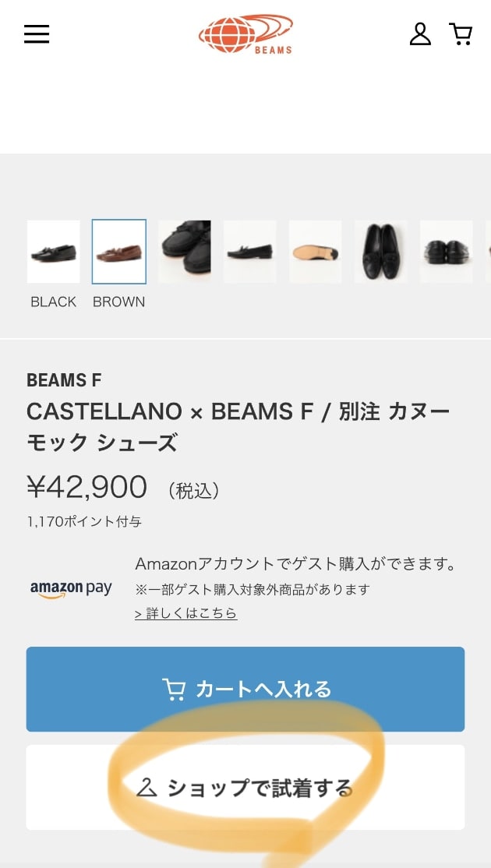
Task: Open the 詳しくはこちら link
Action: [186, 613]
